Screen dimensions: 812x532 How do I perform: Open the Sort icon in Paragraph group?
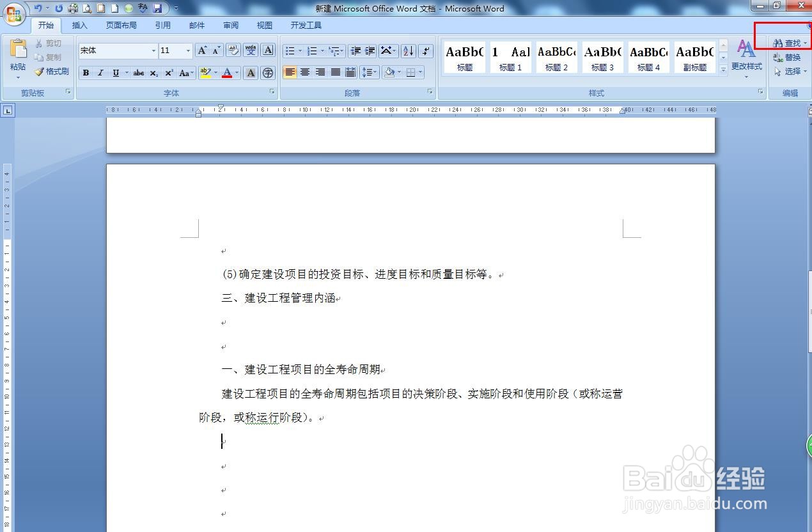408,51
